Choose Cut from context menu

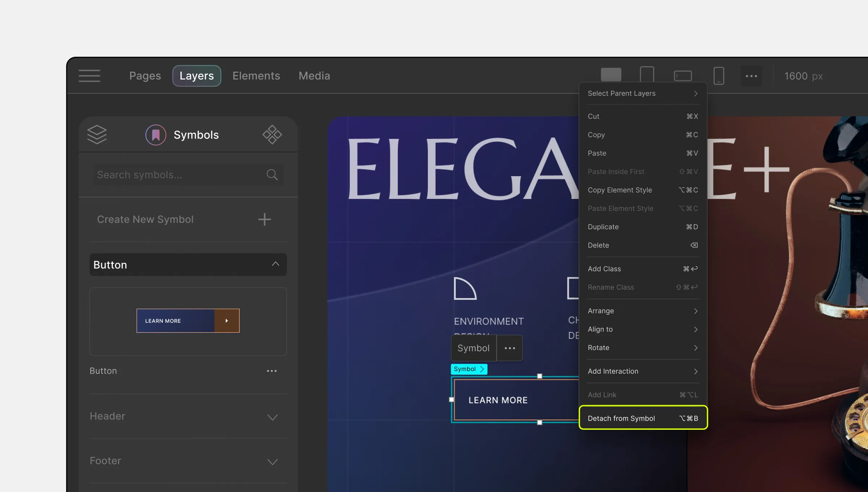(x=643, y=116)
